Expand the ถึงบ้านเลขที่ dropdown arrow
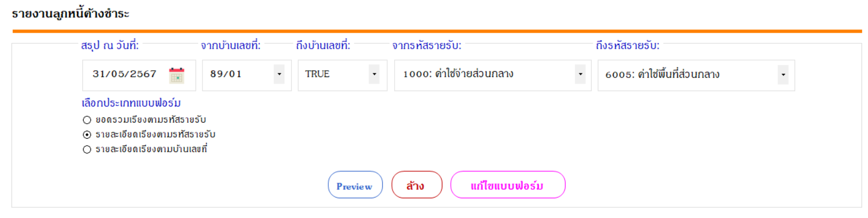Screen dimensions: 868x218 (x=374, y=74)
